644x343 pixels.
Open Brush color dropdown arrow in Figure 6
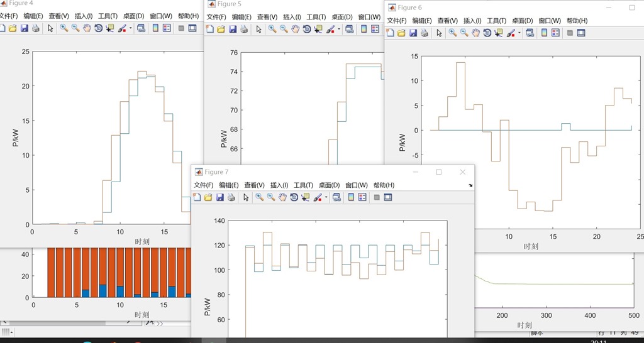tap(519, 33)
